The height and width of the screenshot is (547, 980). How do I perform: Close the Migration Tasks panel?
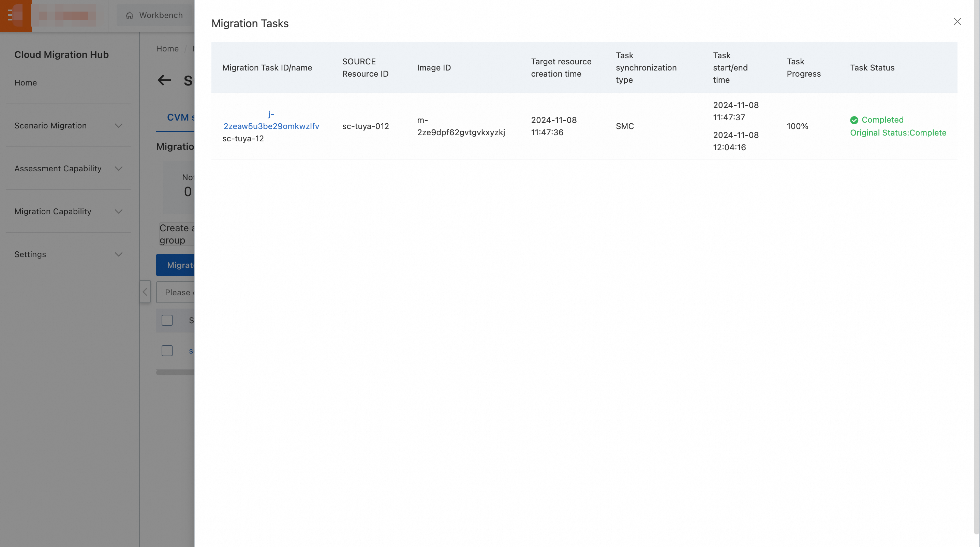957,22
